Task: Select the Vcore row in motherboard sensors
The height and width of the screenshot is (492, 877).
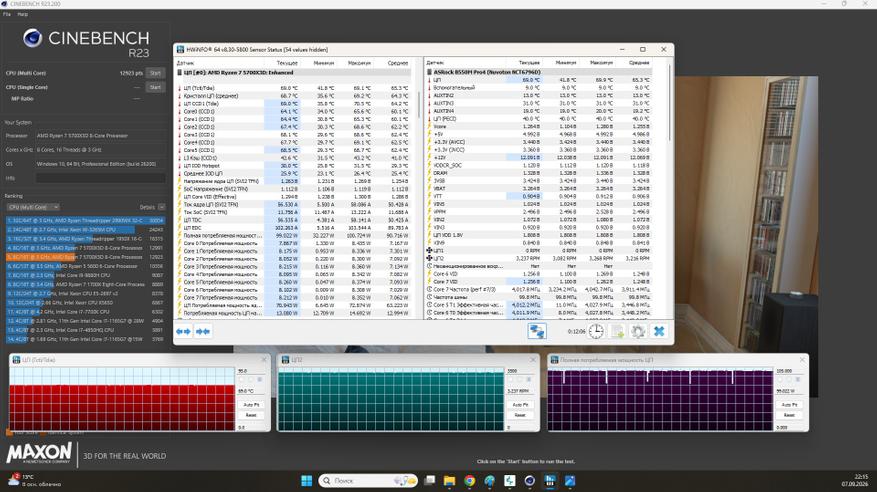Action: coord(539,127)
